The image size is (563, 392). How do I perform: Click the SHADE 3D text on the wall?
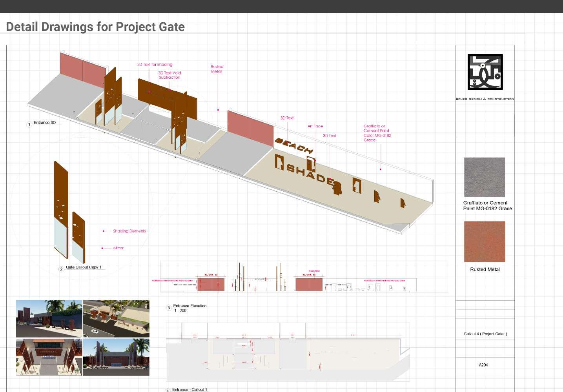[x=310, y=174]
